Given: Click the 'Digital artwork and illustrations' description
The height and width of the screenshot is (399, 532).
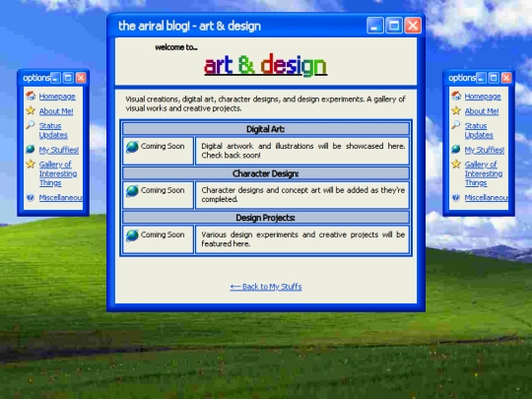Looking at the screenshot, I should [x=303, y=151].
